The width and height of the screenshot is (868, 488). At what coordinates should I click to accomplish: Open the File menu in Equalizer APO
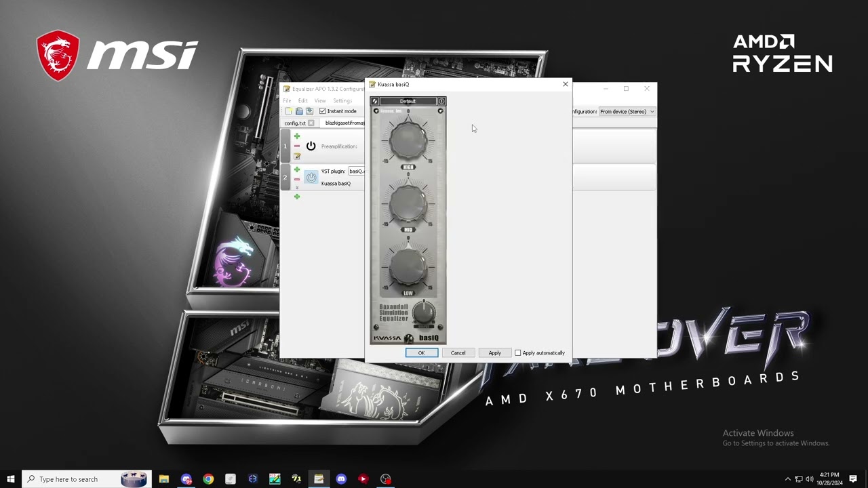coord(287,101)
